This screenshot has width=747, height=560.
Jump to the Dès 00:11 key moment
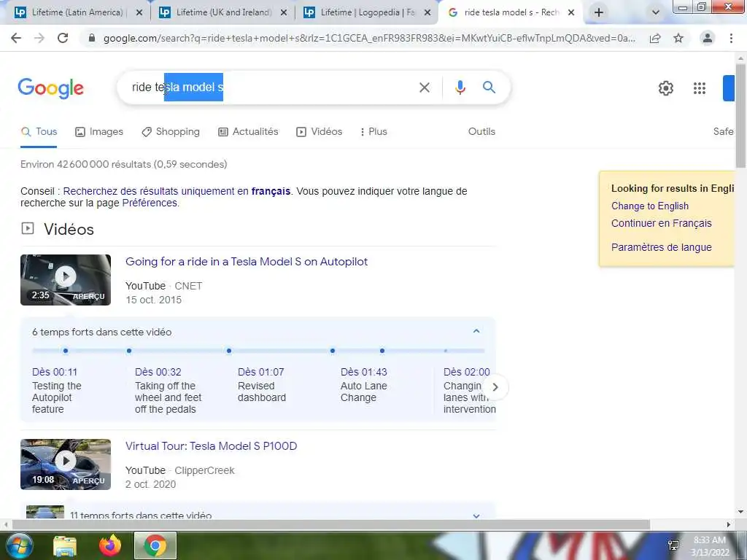click(54, 372)
